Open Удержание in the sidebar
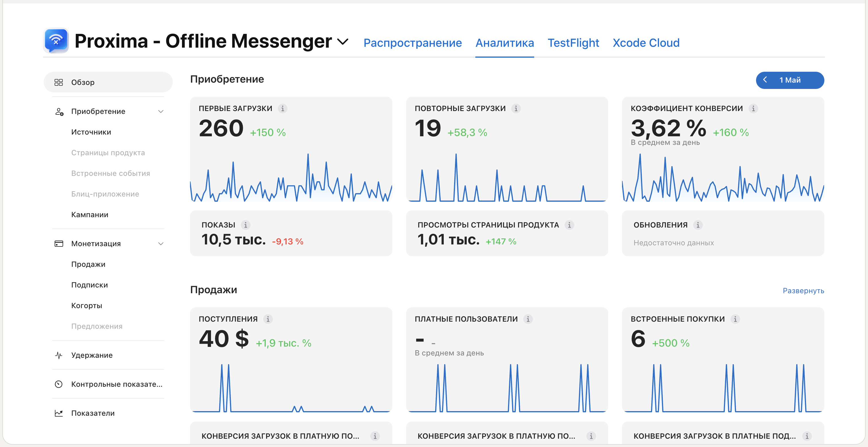The height and width of the screenshot is (447, 868). tap(92, 355)
